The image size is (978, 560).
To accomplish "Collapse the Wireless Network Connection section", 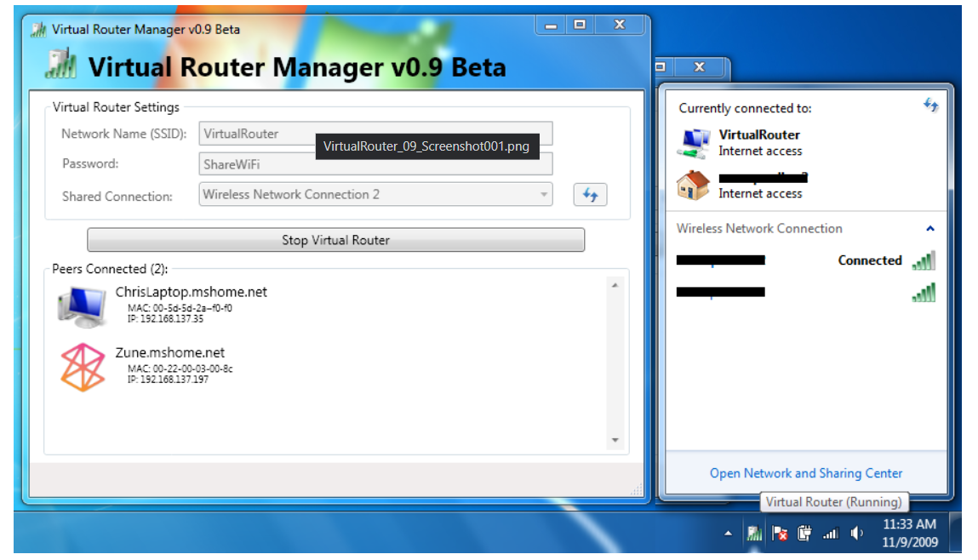I will tap(930, 229).
